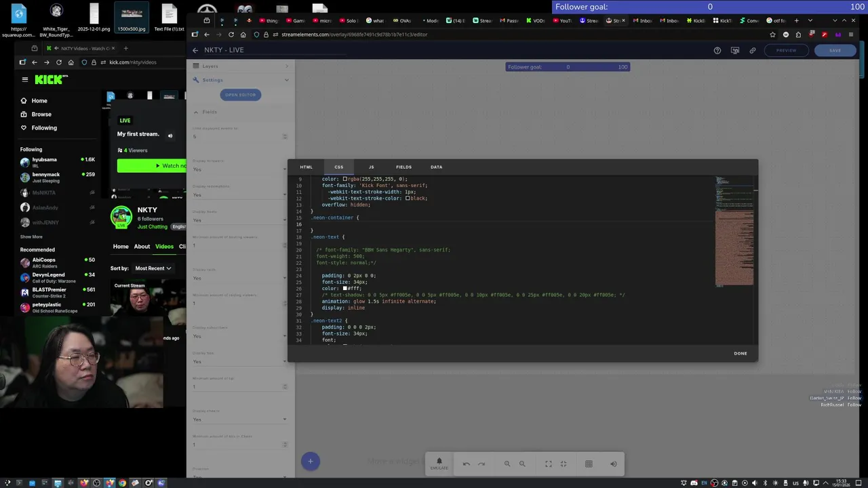Click the redo arrow in bottom toolbar
Viewport: 868px width, 488px height.
[481, 464]
